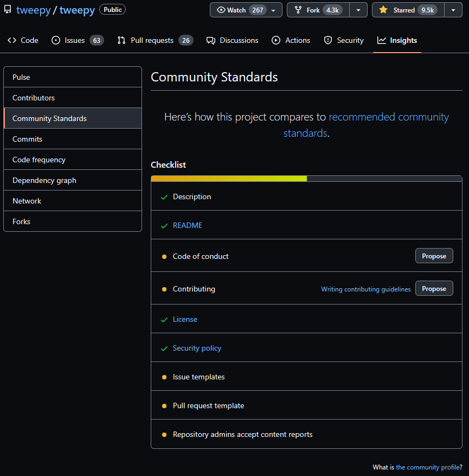Click the yellow dot beside Code of conduct

point(164,256)
